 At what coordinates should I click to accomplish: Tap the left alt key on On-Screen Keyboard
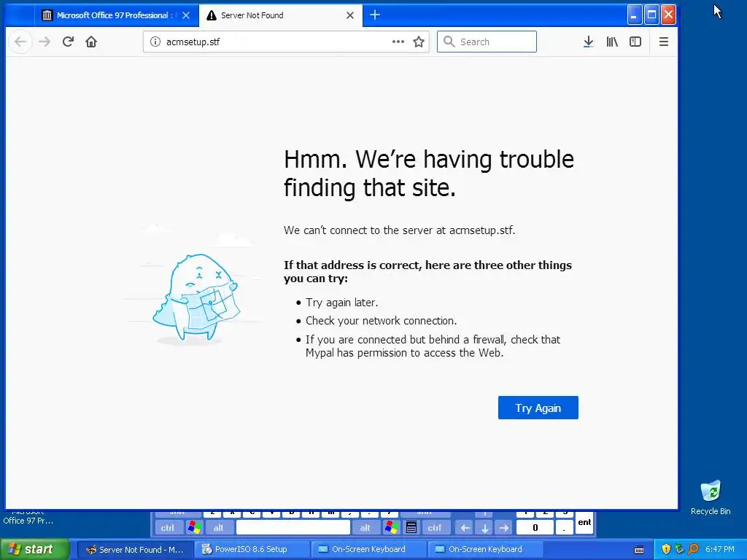pos(219,528)
